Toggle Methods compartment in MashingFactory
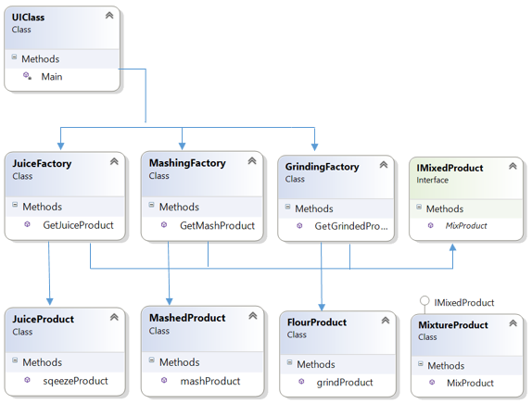This screenshot has width=532, height=404. point(151,205)
